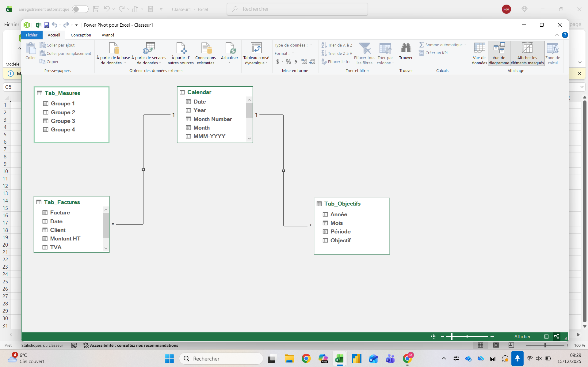This screenshot has width=588, height=367.
Task: Select Excel page break preview button
Action: pos(511,345)
